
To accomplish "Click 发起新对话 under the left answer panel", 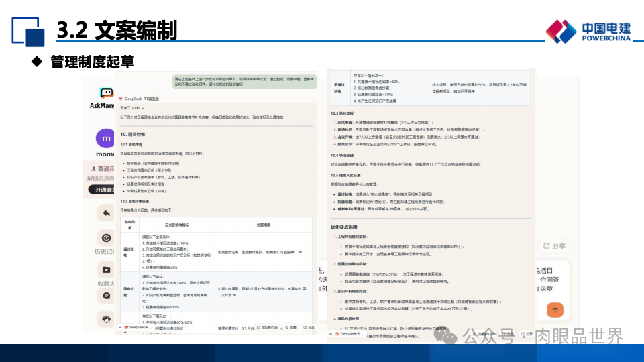I will [x=268, y=328].
